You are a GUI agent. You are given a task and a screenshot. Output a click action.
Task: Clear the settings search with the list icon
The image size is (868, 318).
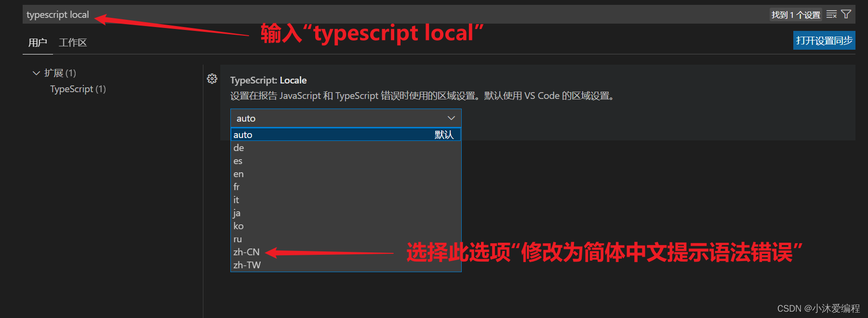(x=831, y=14)
